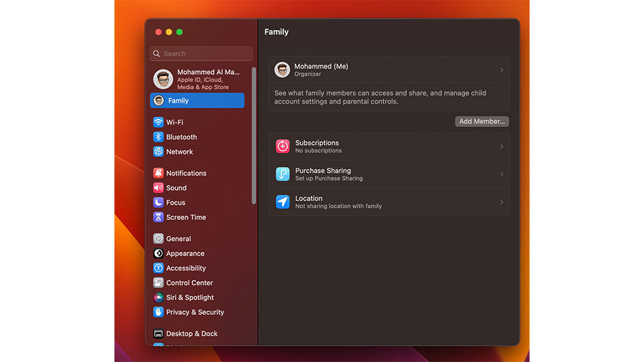Expand the Subscriptions row chevron

[501, 147]
